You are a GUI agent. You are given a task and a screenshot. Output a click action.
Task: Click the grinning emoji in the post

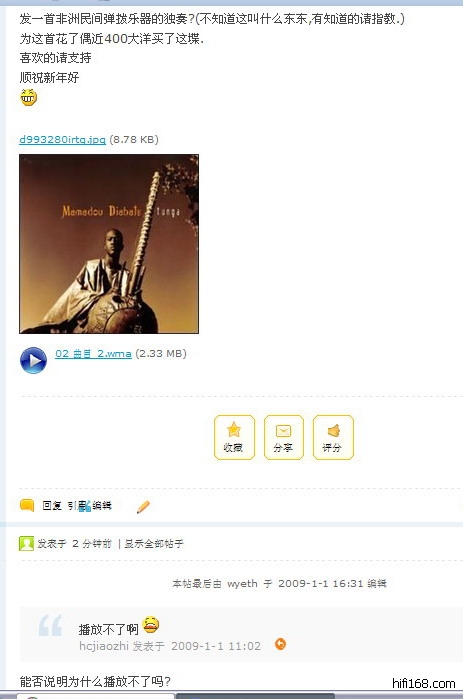click(x=29, y=97)
